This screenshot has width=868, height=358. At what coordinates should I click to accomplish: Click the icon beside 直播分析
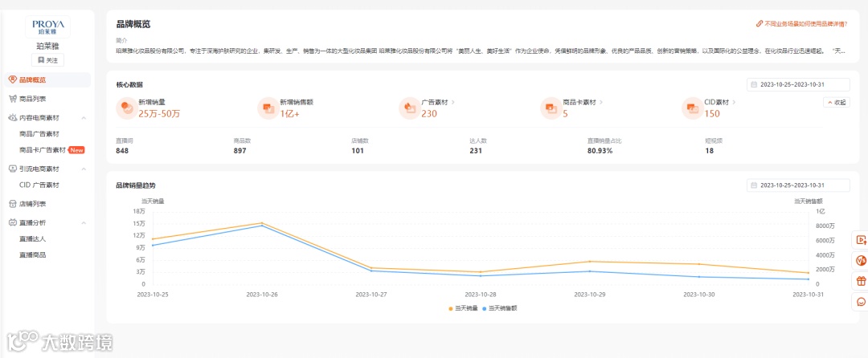tap(13, 222)
